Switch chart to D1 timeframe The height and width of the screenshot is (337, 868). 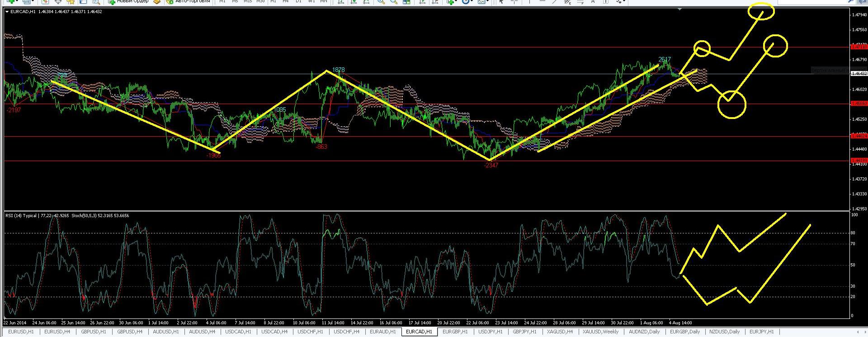coord(298,1)
